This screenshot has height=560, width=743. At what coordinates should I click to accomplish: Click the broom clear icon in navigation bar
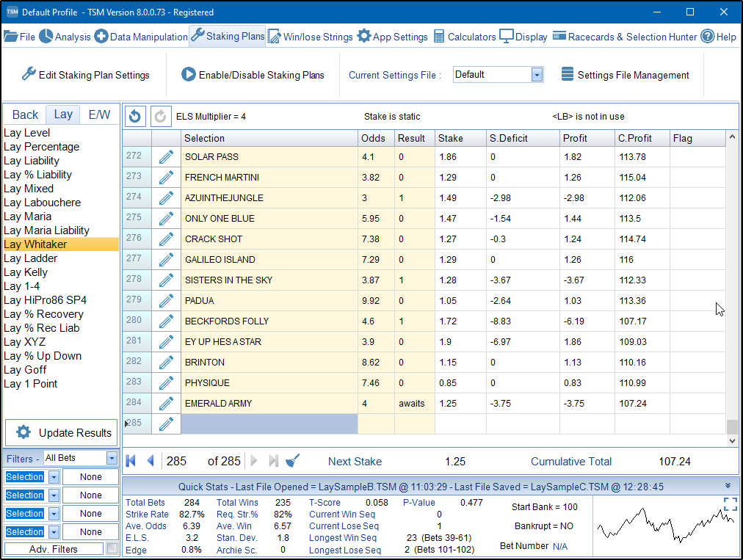tap(293, 461)
